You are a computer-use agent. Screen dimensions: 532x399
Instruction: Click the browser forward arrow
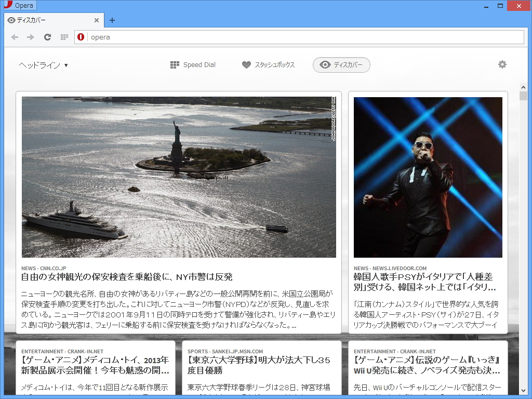[31, 37]
